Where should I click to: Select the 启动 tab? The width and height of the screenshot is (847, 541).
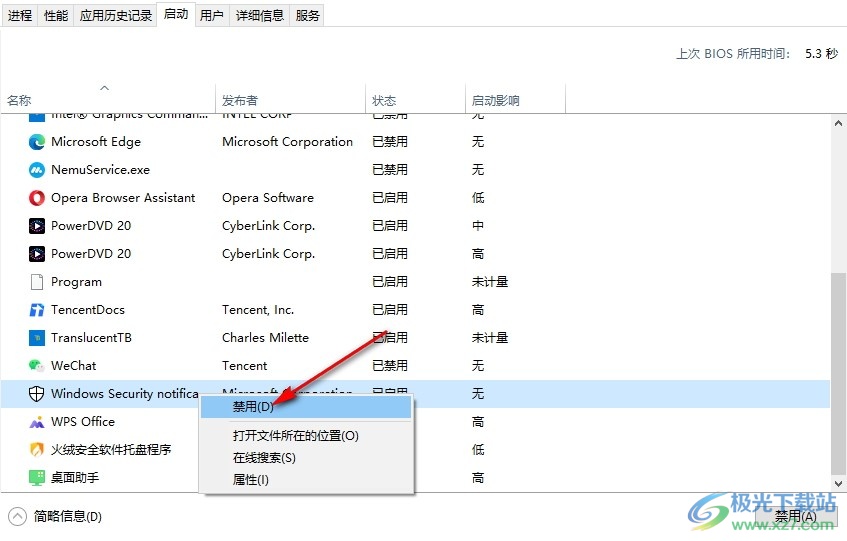coord(176,14)
